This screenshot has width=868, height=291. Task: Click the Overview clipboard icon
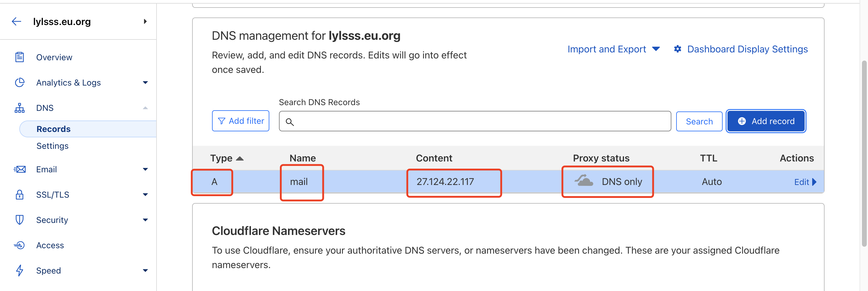point(20,57)
